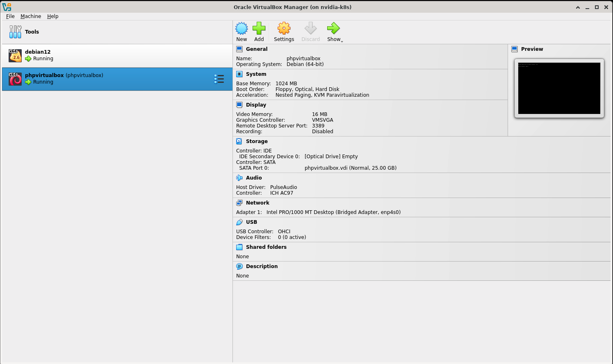Click Boot Order value Floppy, Optical, Hard Disk
Screen dimensions: 613x364
click(308, 89)
